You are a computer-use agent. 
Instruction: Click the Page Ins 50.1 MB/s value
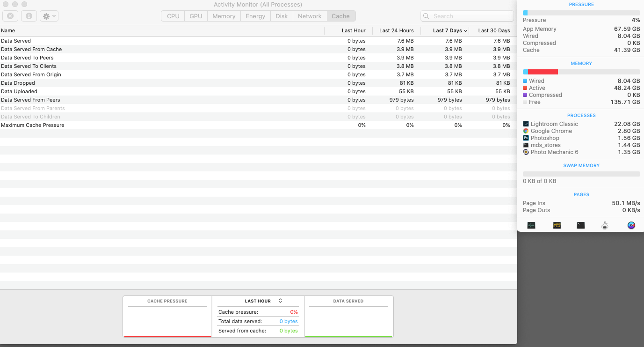pos(626,203)
